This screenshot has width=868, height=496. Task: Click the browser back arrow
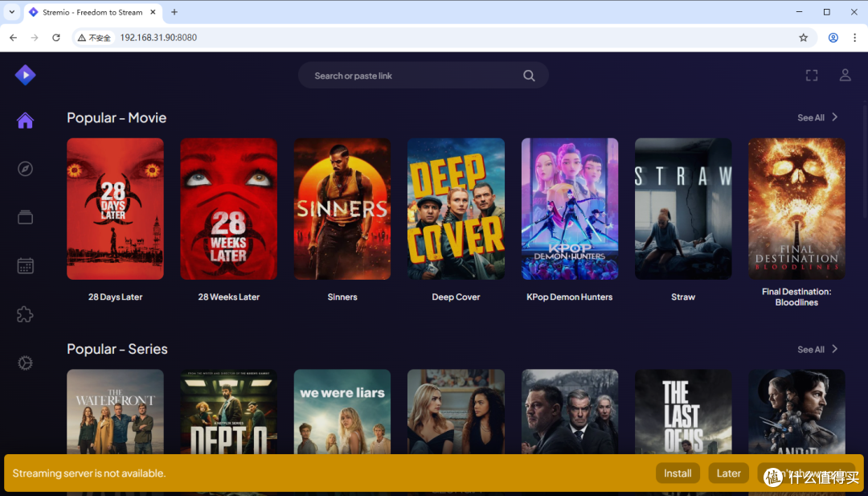14,38
